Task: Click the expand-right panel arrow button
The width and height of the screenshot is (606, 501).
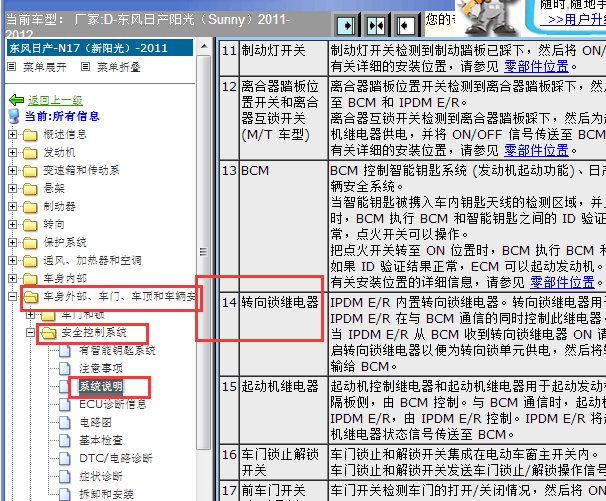Action: (x=347, y=26)
